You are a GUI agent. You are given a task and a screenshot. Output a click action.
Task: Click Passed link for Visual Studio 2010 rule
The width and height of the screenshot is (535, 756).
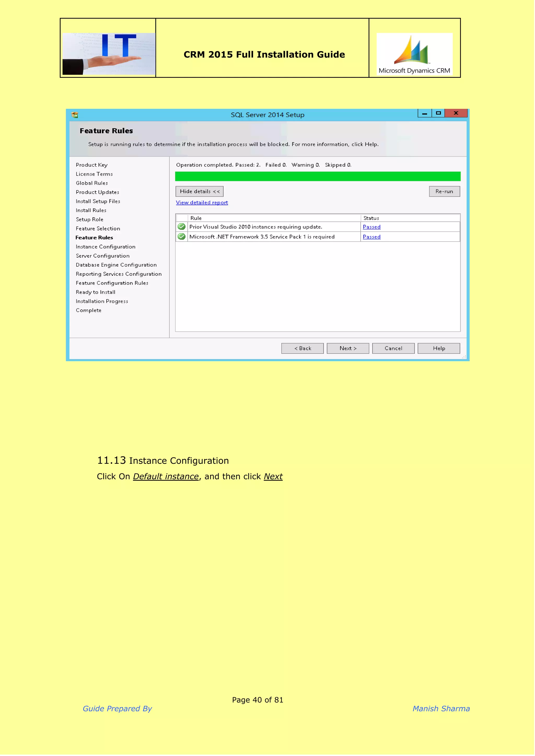372,227
